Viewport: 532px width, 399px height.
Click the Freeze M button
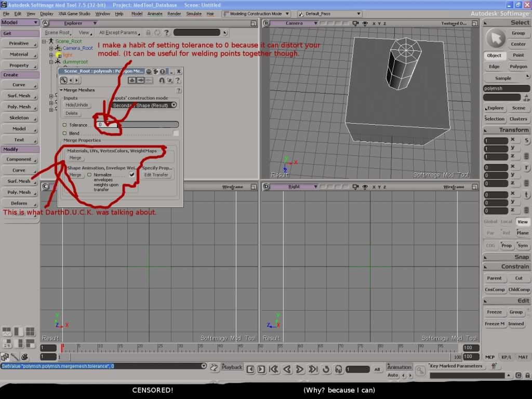coord(495,324)
